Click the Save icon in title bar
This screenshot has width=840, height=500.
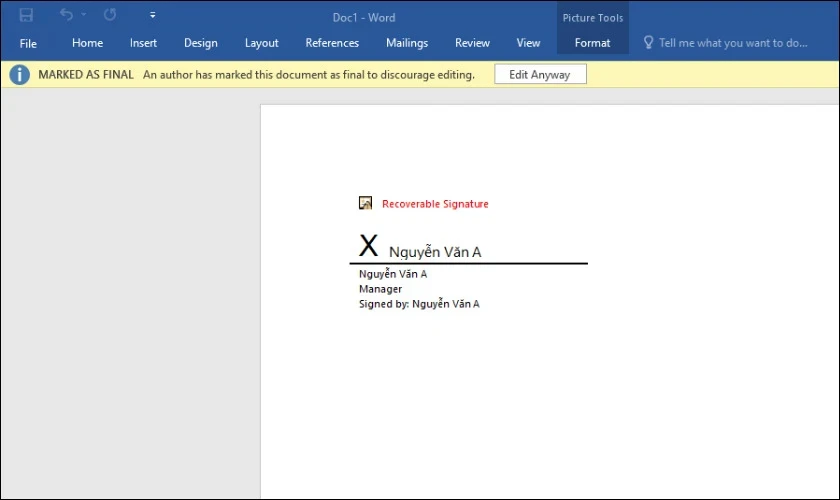click(27, 15)
